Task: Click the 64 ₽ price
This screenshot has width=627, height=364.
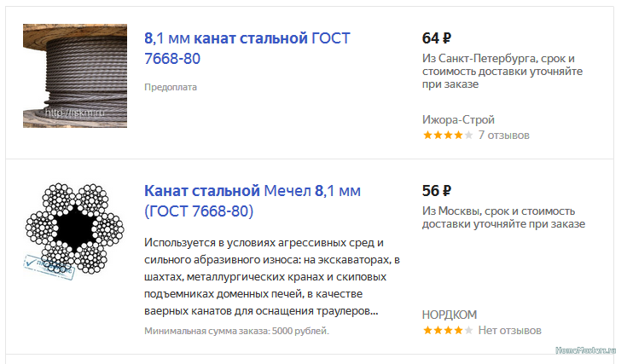Action: pyautogui.click(x=437, y=38)
